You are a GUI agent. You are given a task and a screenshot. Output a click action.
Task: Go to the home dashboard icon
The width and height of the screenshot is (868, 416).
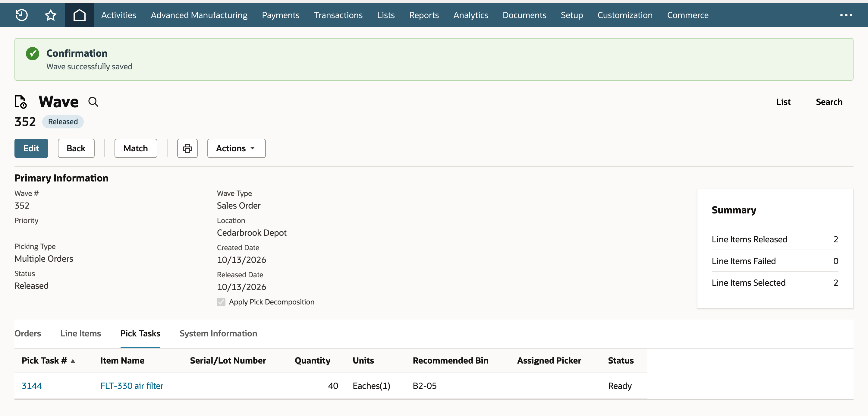[80, 15]
